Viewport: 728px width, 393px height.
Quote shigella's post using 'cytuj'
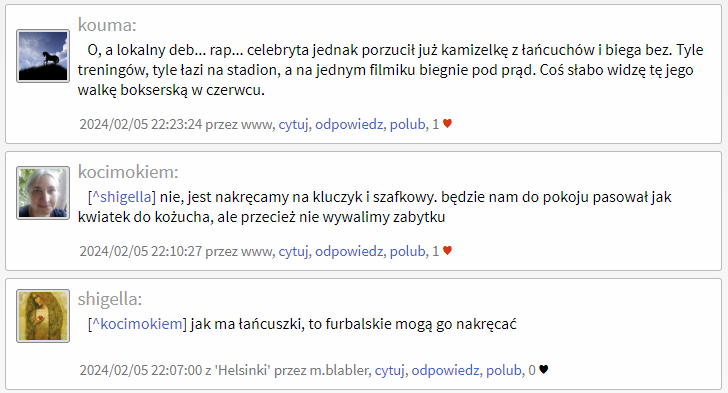pyautogui.click(x=389, y=370)
